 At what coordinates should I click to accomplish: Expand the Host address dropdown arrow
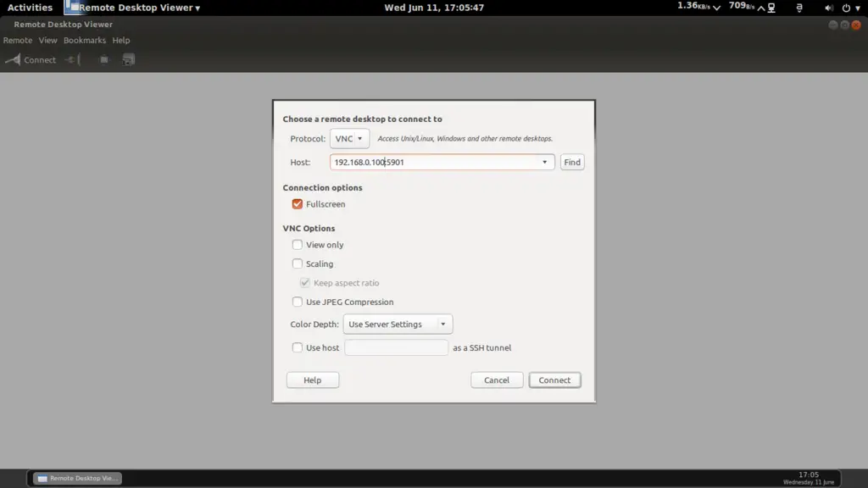coord(544,163)
